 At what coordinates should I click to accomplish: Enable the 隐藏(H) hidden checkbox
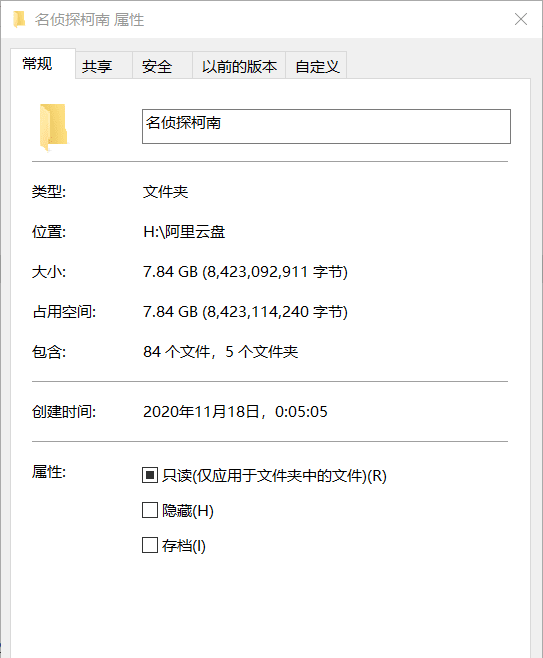pyautogui.click(x=150, y=510)
